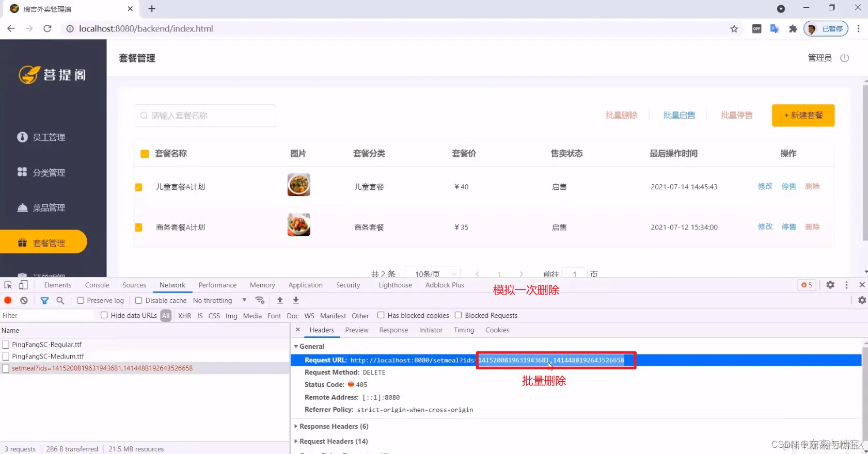The image size is (868, 454).
Task: Expand Request Headers (14)
Action: point(331,441)
